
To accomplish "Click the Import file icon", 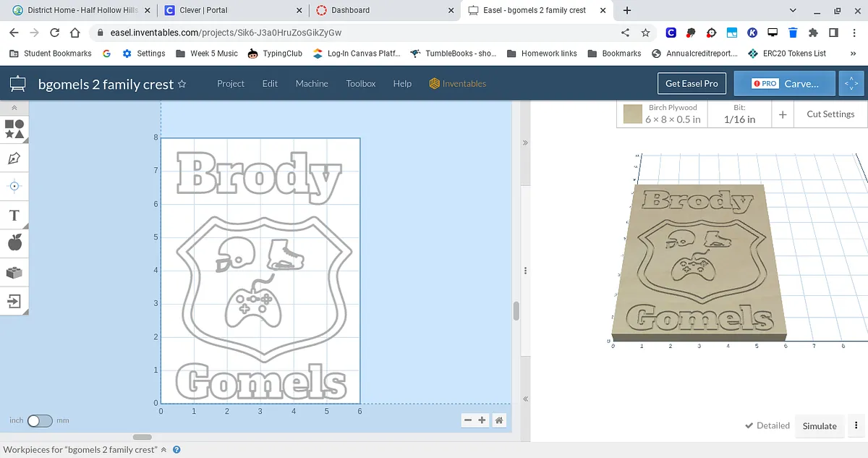I will coord(14,301).
